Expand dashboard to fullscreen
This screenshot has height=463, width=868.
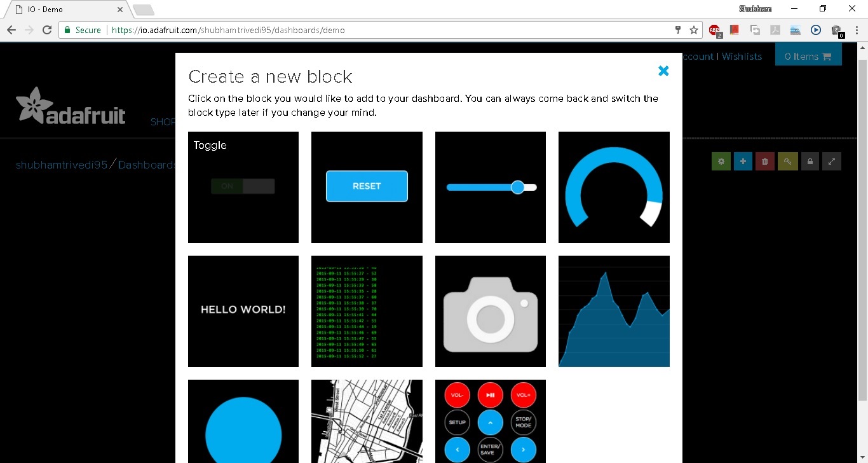pos(832,162)
